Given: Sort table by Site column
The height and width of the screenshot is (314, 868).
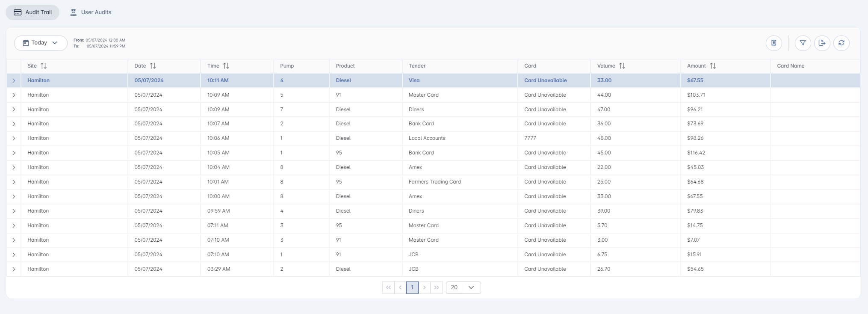Looking at the screenshot, I should (43, 66).
